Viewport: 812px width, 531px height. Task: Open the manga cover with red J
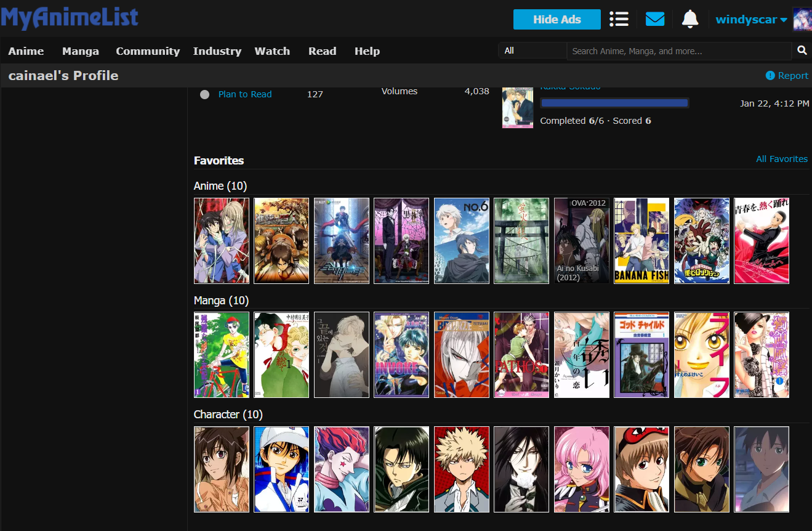[x=281, y=355]
